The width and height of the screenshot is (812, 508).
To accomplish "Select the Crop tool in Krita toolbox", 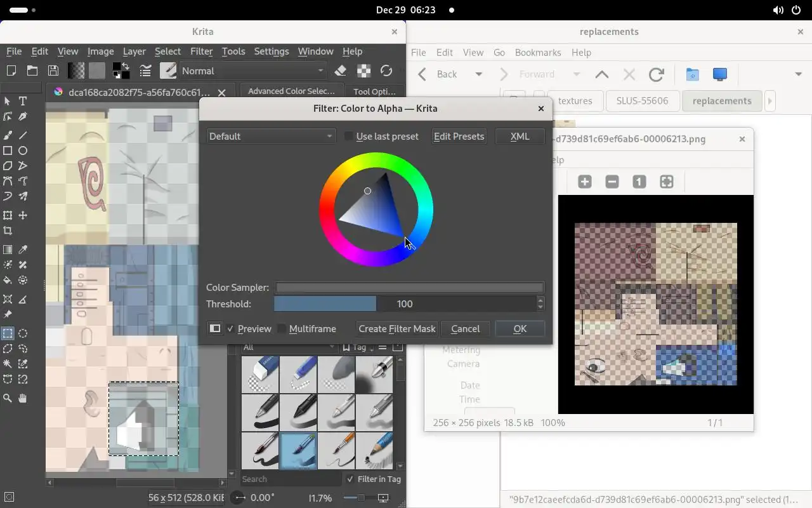I will point(8,231).
